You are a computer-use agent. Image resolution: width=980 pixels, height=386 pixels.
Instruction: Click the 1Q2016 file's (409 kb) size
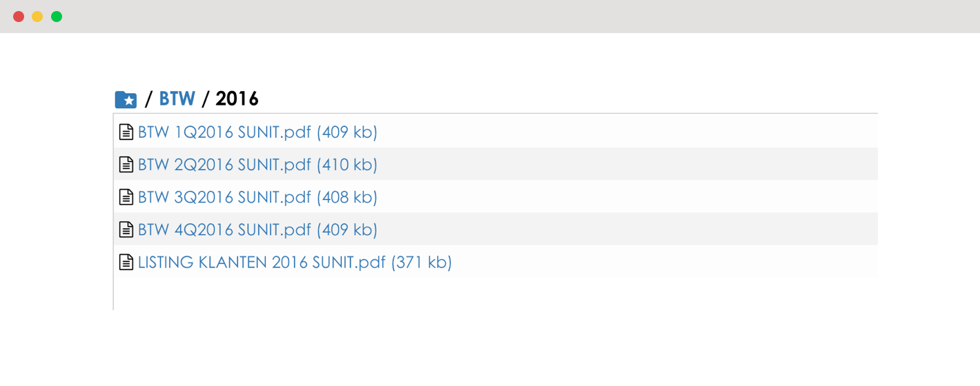(347, 132)
